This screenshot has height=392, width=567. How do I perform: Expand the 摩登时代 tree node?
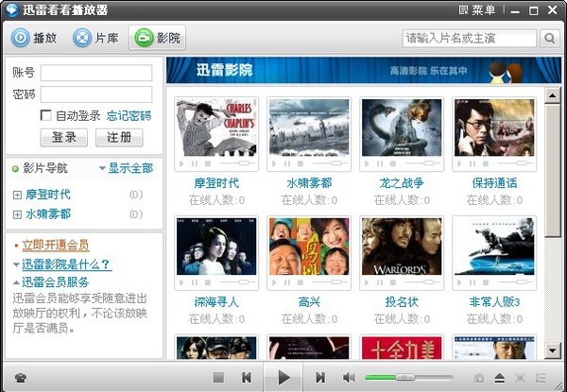[x=17, y=196]
